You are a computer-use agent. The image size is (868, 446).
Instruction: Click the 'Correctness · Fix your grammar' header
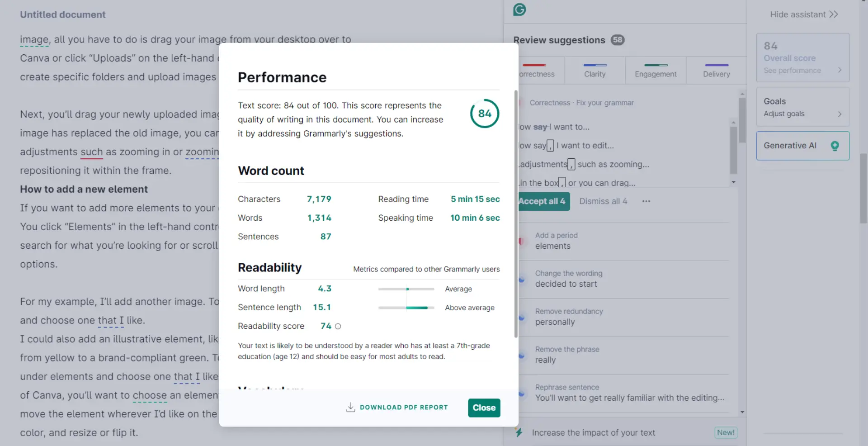581,103
